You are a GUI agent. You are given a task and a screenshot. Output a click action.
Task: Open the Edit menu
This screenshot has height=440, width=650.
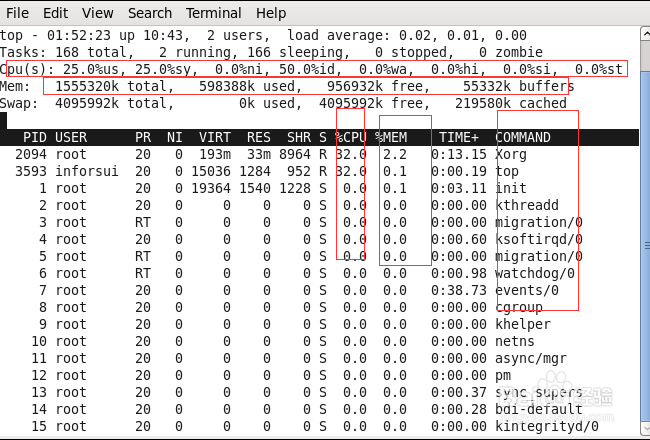pos(55,13)
